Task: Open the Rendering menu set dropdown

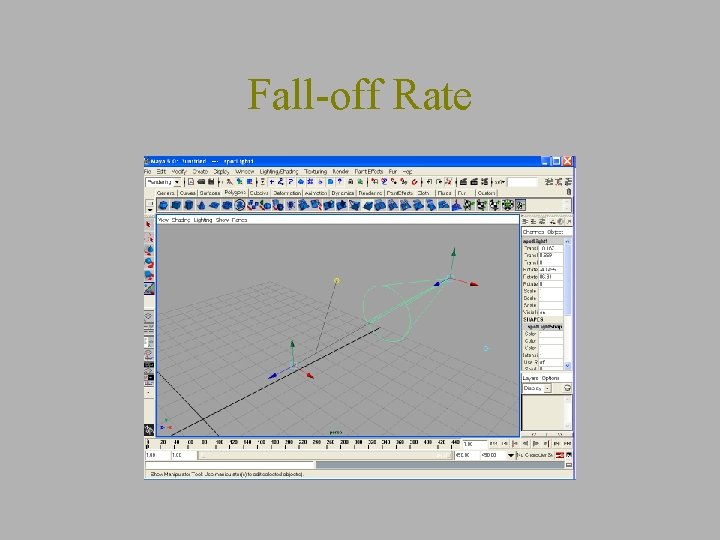Action: (x=177, y=182)
